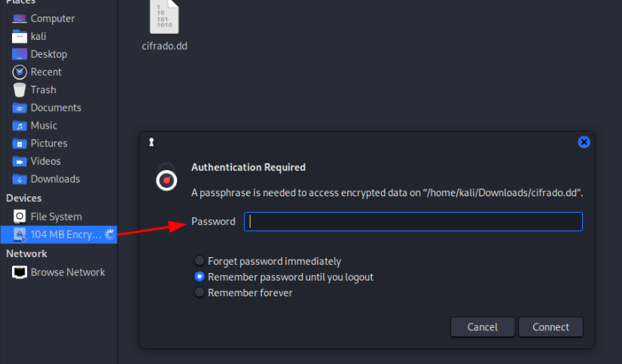Open File System device icon

19,217
